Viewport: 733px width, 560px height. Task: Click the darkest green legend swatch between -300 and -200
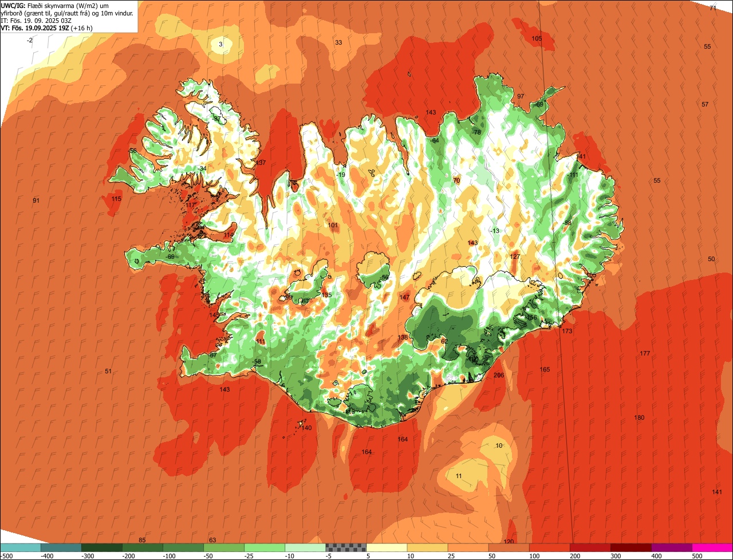(x=101, y=547)
